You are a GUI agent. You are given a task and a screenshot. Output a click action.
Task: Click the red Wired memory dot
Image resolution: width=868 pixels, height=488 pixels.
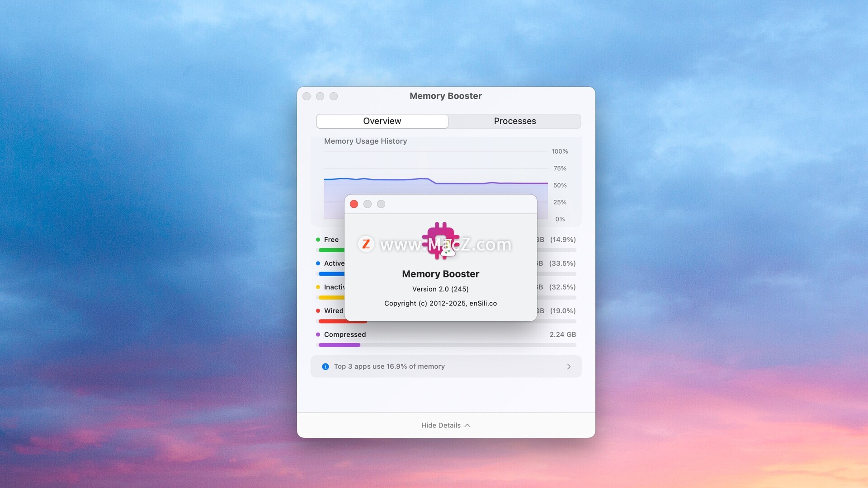pyautogui.click(x=318, y=311)
